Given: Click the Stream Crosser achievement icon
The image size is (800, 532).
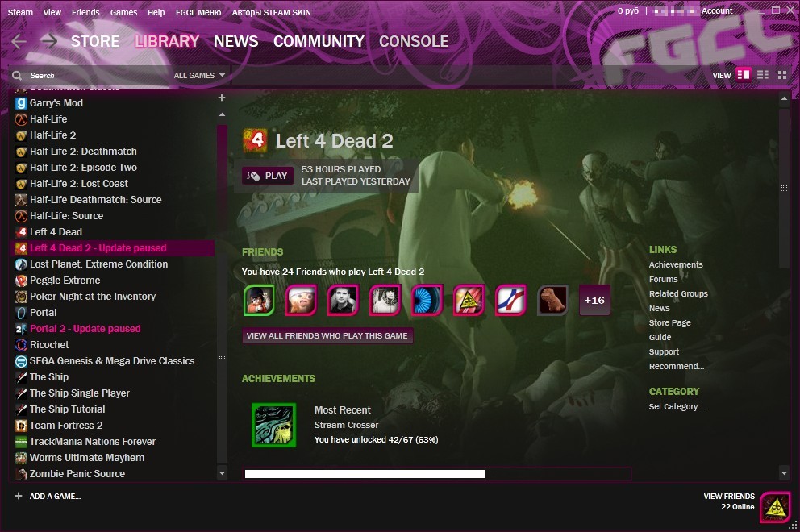Looking at the screenshot, I should pos(273,425).
